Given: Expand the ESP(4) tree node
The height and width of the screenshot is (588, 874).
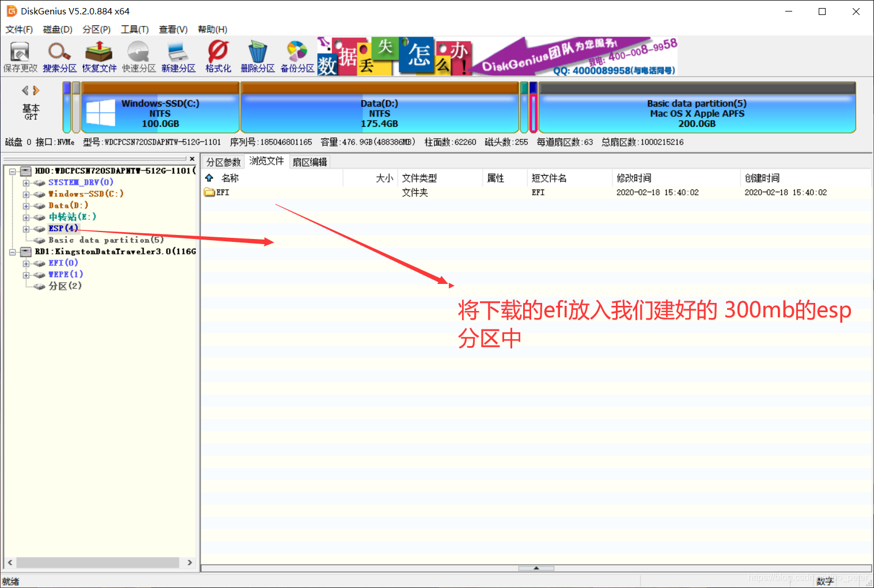Looking at the screenshot, I should coord(26,229).
